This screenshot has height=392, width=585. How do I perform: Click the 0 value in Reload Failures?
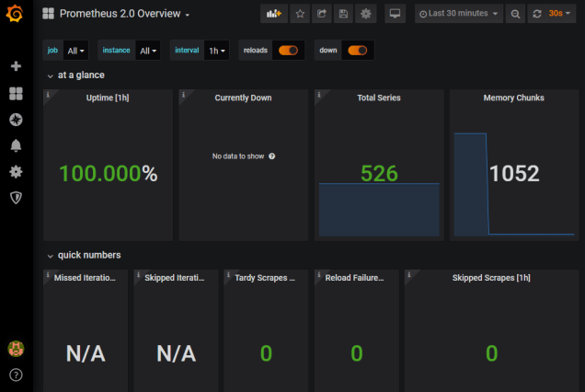357,353
